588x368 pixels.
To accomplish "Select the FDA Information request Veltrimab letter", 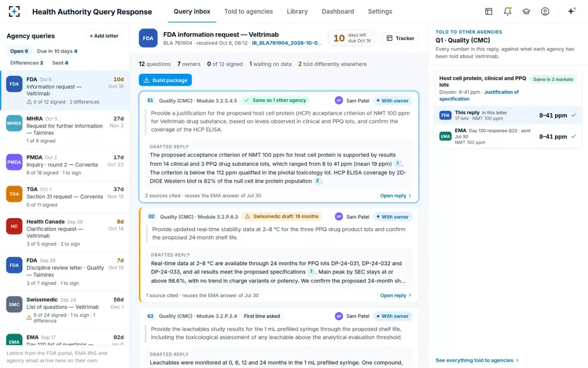I will pyautogui.click(x=65, y=91).
